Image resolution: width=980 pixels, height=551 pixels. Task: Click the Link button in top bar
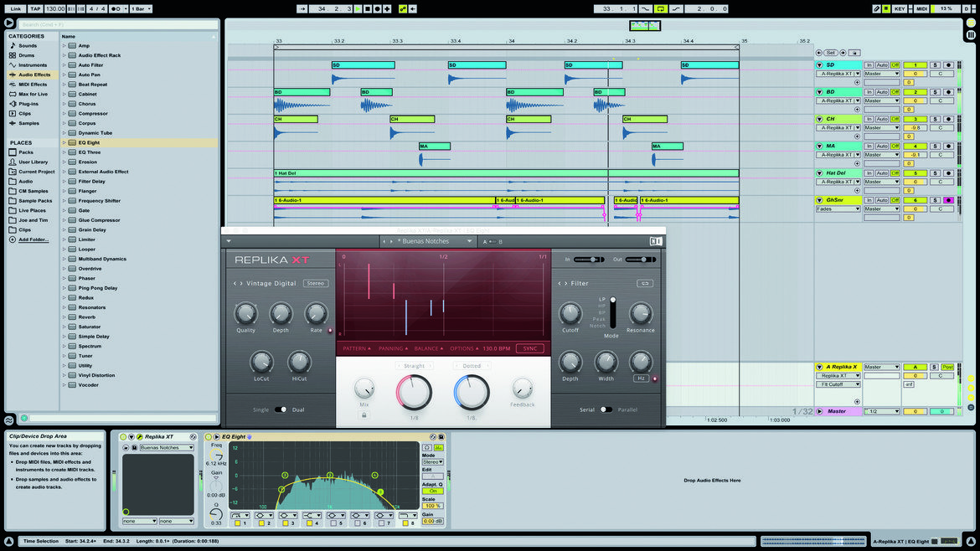tap(15, 8)
